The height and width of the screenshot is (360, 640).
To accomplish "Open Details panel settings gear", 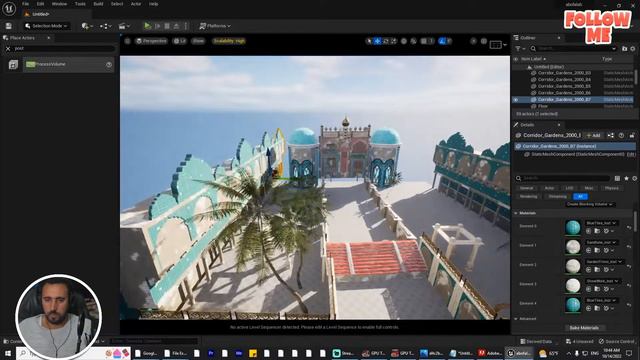I will click(634, 178).
